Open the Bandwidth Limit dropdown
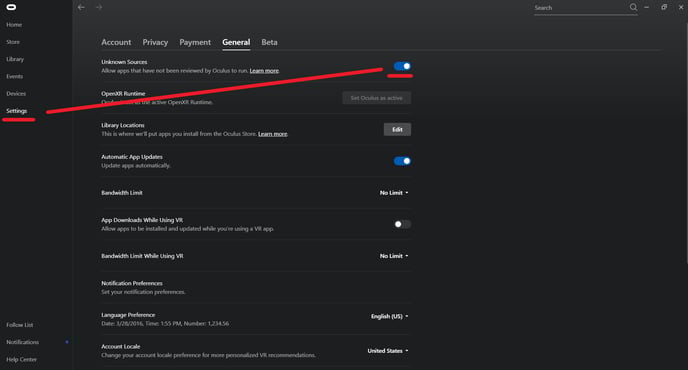Viewport: 688px width, 370px height. pos(394,193)
